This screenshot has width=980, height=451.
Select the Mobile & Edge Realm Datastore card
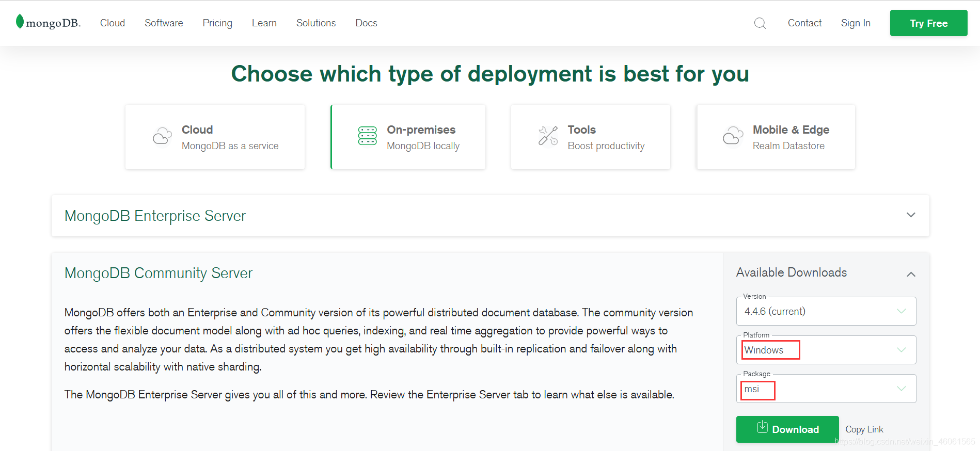click(776, 137)
